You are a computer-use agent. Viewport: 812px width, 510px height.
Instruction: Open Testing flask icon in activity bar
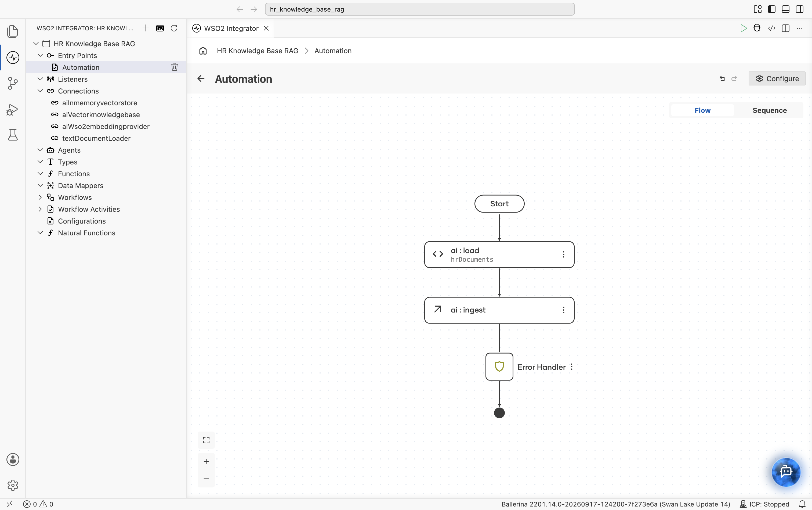[x=13, y=135]
